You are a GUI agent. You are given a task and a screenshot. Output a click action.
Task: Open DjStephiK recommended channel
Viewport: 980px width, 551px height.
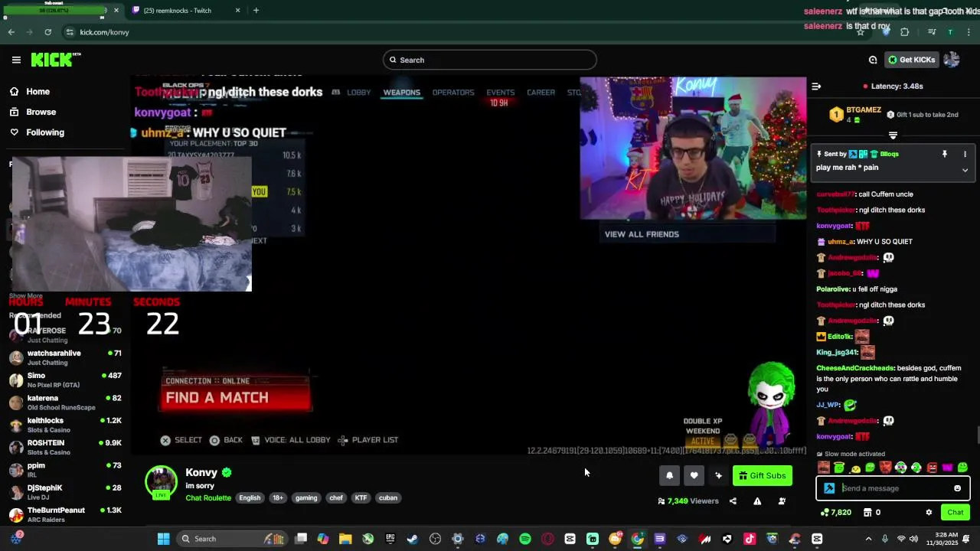click(x=65, y=492)
